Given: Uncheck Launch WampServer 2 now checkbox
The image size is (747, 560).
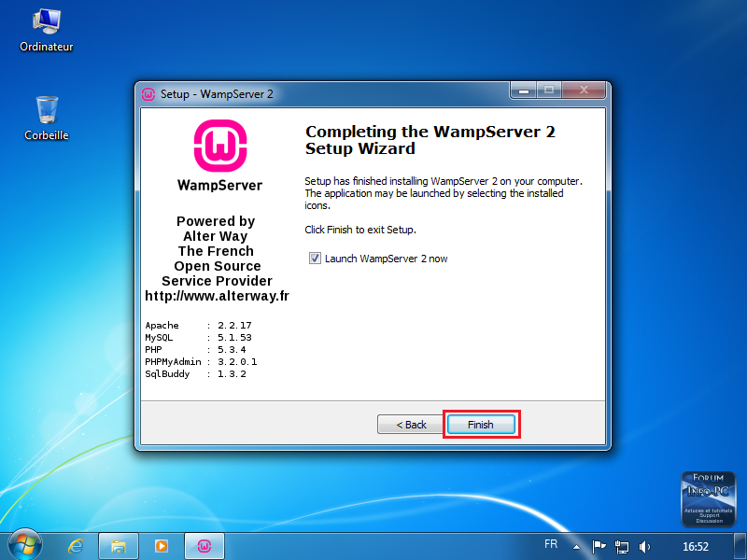Looking at the screenshot, I should 315,259.
